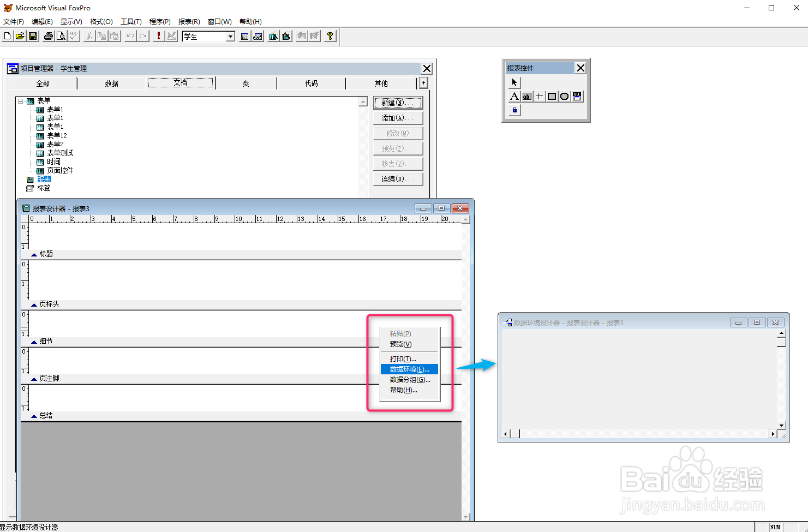Select the 时间 form item
Viewport: 808px width, 532px height.
click(x=53, y=162)
